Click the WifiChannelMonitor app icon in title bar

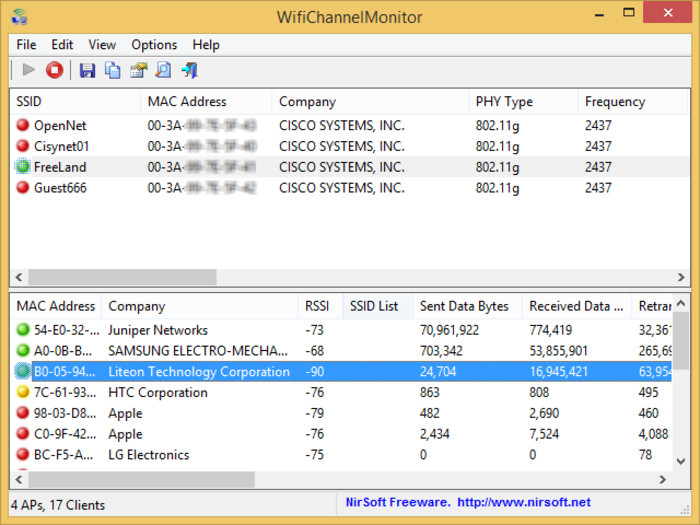coord(20,17)
